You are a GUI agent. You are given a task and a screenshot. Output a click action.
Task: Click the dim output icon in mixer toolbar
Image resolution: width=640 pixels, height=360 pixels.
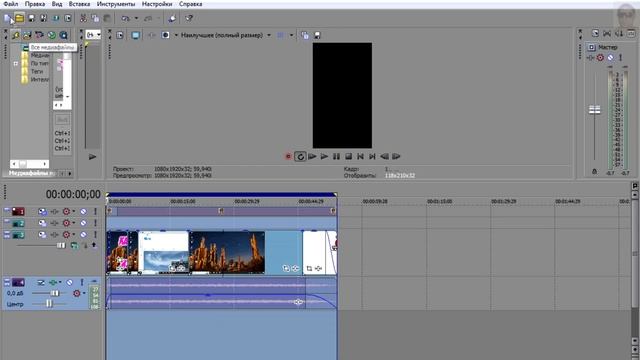click(x=619, y=33)
